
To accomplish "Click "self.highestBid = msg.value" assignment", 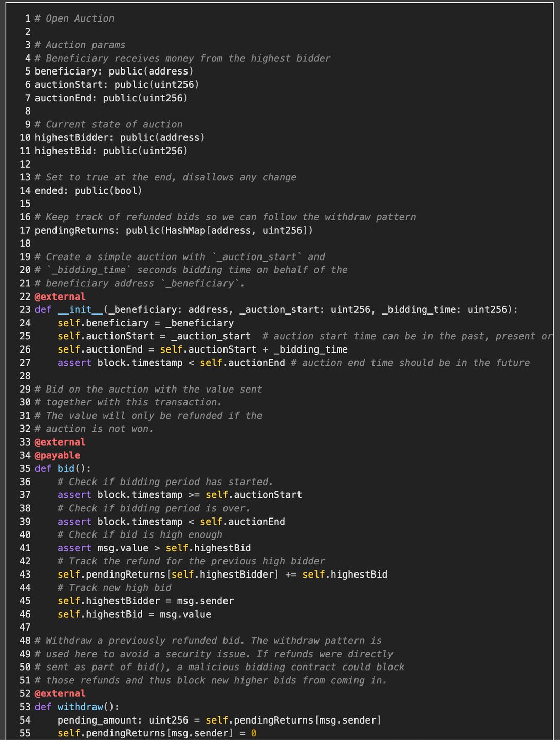I will 134,615.
